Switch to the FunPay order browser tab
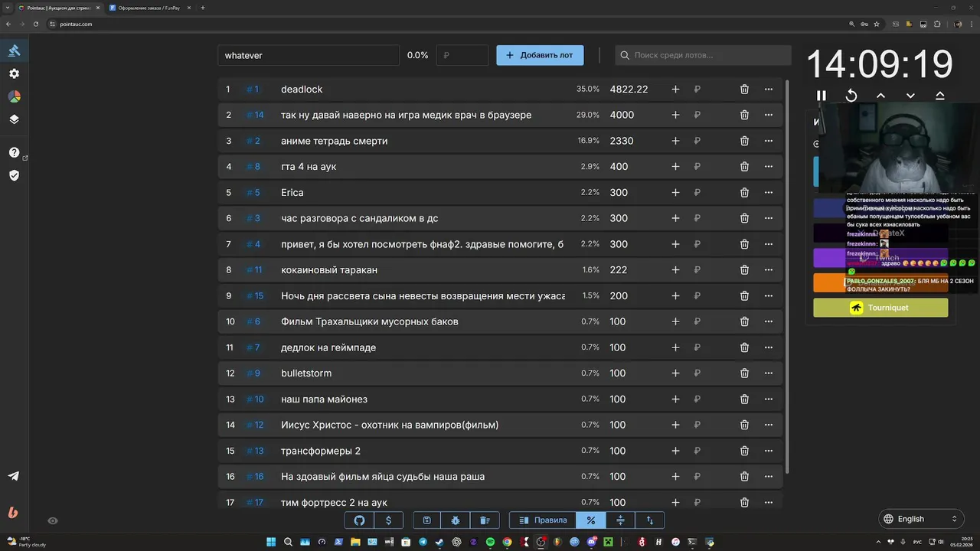980x551 pixels. tap(150, 8)
